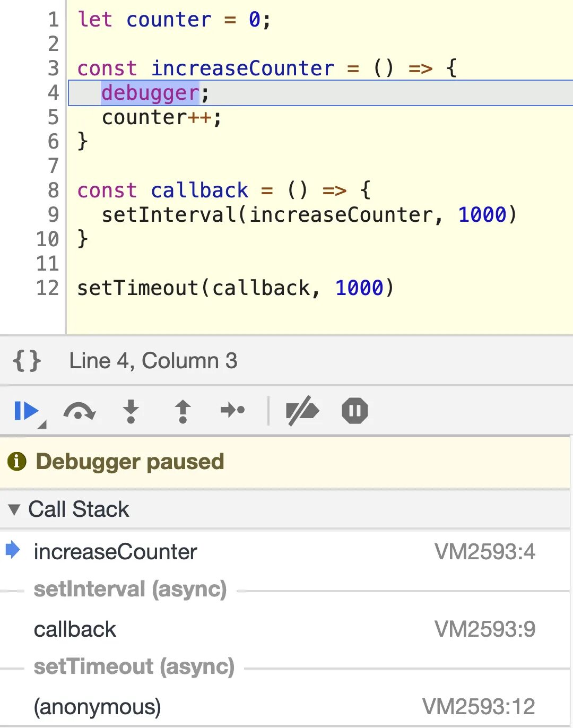Viewport: 573px width, 728px height.
Task: Open the VM2593:9 source location link
Action: (484, 629)
